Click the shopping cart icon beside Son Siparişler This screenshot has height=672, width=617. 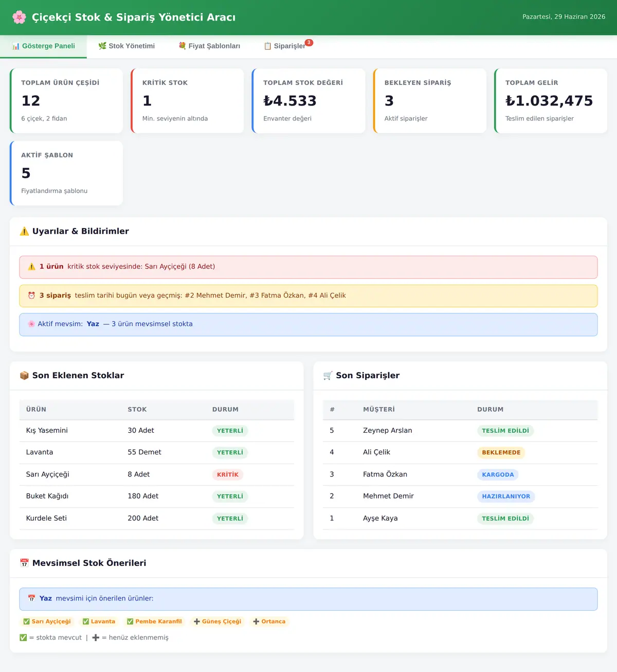pos(328,376)
